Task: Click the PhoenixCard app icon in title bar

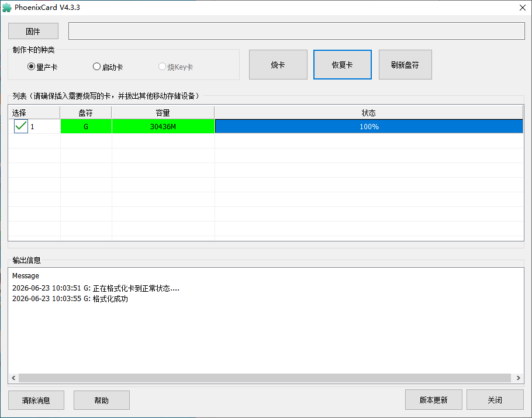Action: (7, 8)
